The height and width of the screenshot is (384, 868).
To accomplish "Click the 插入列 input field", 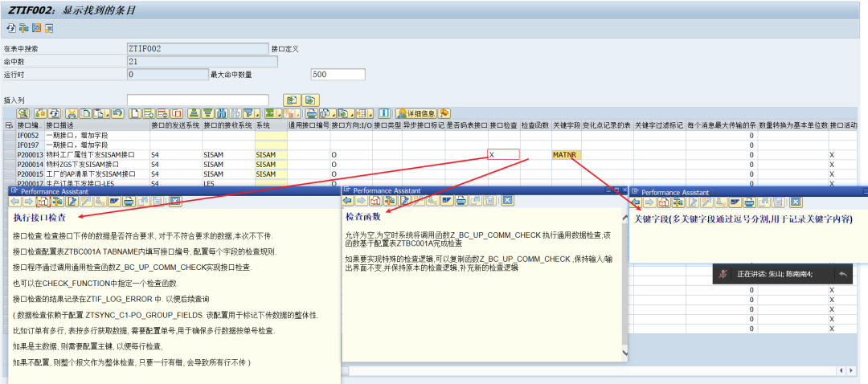I will (x=198, y=100).
